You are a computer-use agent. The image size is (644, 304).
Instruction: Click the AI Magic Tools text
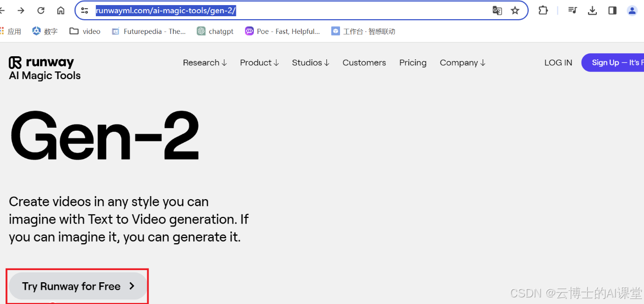coord(45,75)
